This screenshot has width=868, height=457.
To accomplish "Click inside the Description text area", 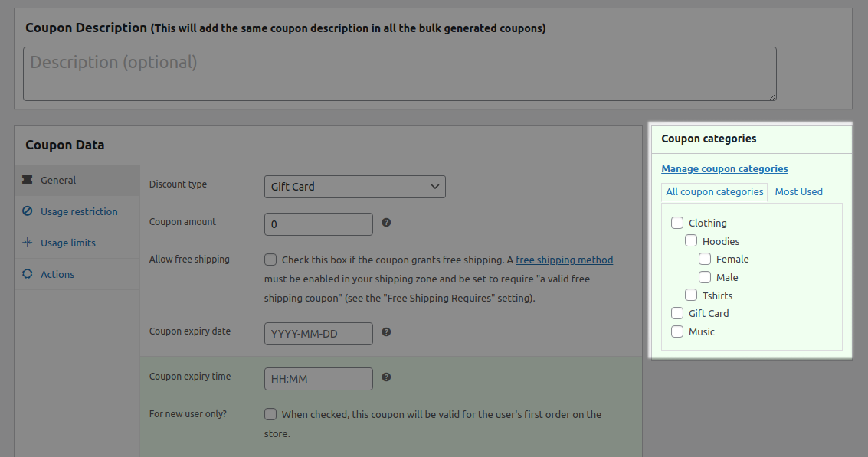I will point(399,73).
